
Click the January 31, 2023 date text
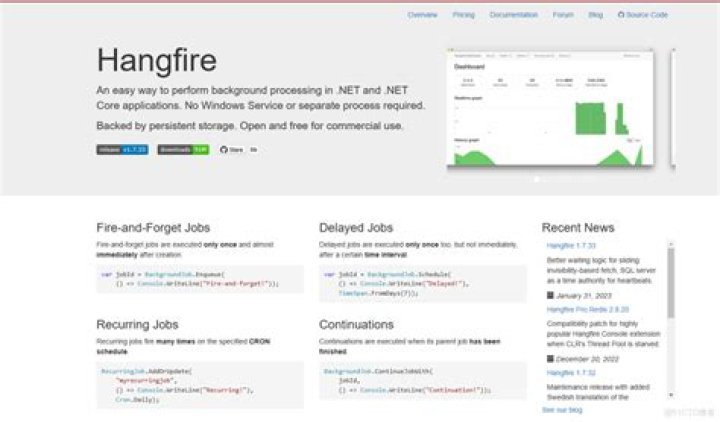pos(584,296)
